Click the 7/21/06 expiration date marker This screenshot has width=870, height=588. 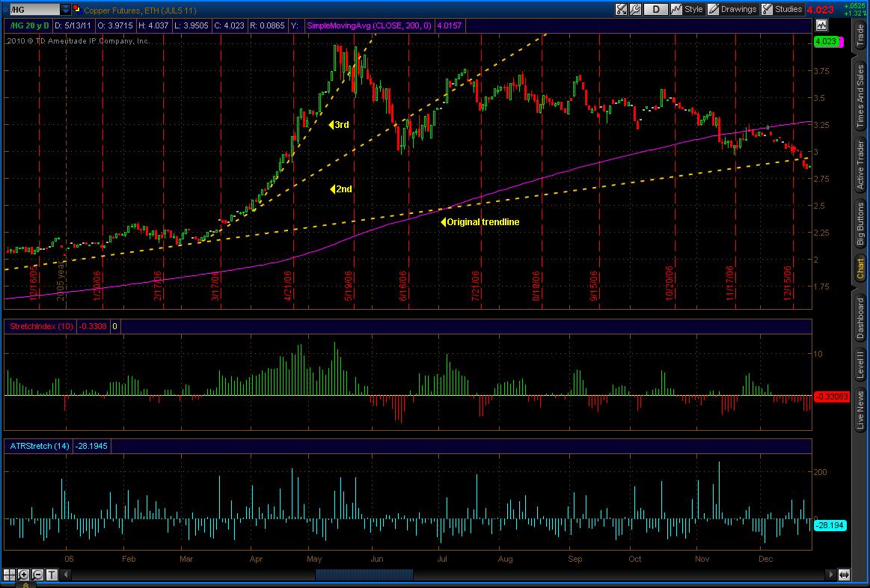point(475,285)
